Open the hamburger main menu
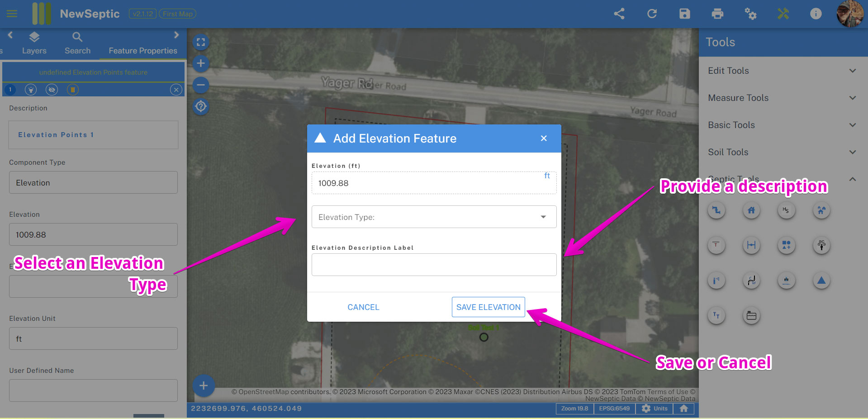This screenshot has width=868, height=419. tap(12, 14)
